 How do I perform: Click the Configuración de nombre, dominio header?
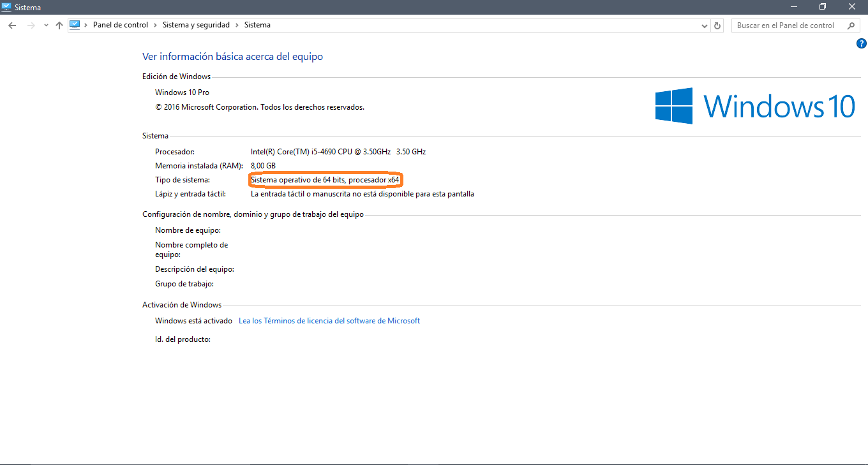pos(253,214)
